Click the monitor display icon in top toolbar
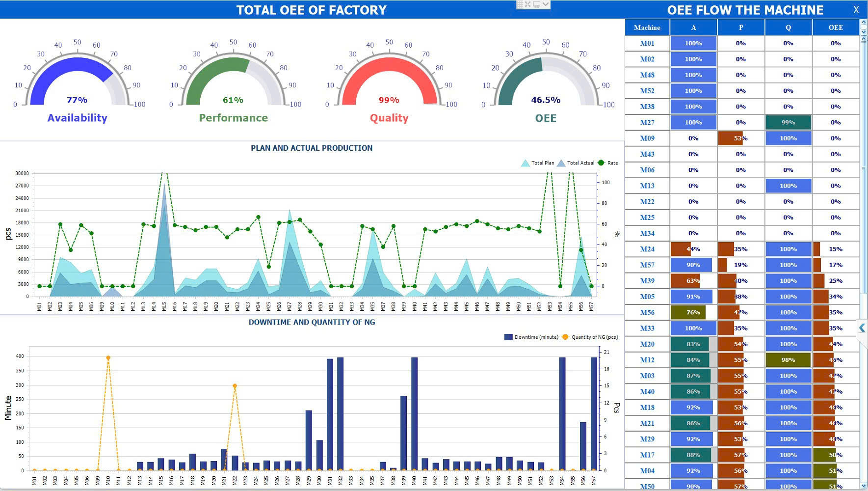Screen dimensions: 868x491 (537, 4)
